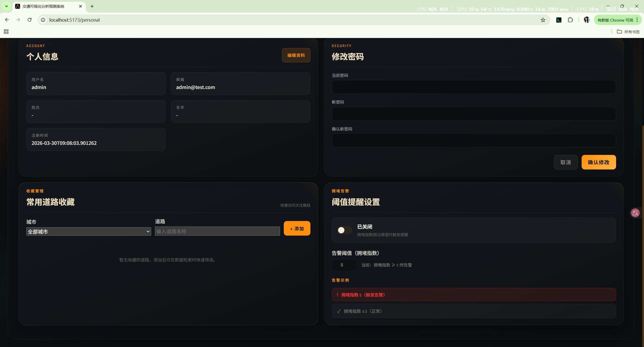This screenshot has width=644, height=347.
Task: Open the apps grid in bookmarks bar
Action: pyautogui.click(x=6, y=31)
